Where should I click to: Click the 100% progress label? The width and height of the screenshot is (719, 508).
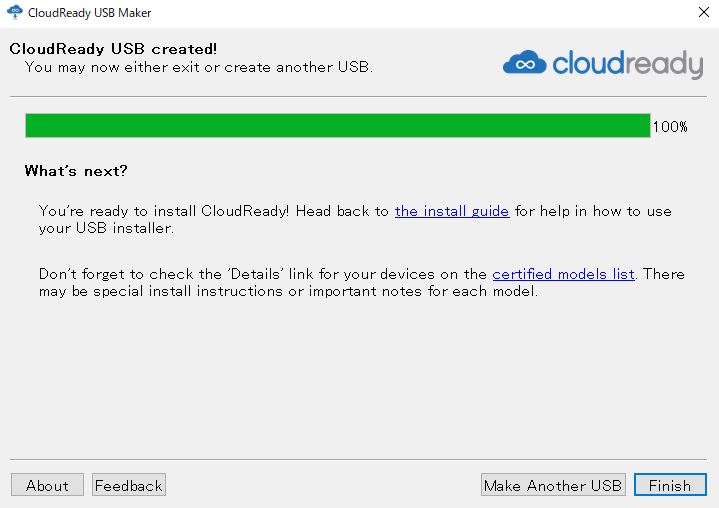pos(670,127)
